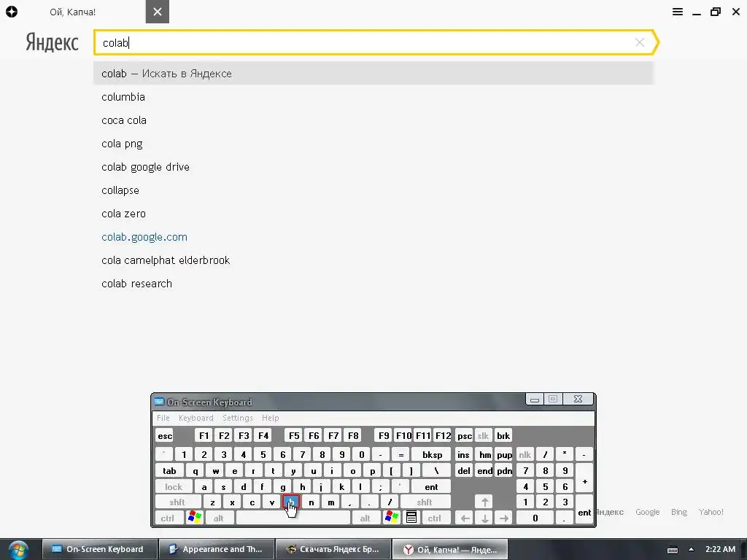This screenshot has width=747, height=560.
Task: Click the pup (page up) key
Action: click(504, 454)
